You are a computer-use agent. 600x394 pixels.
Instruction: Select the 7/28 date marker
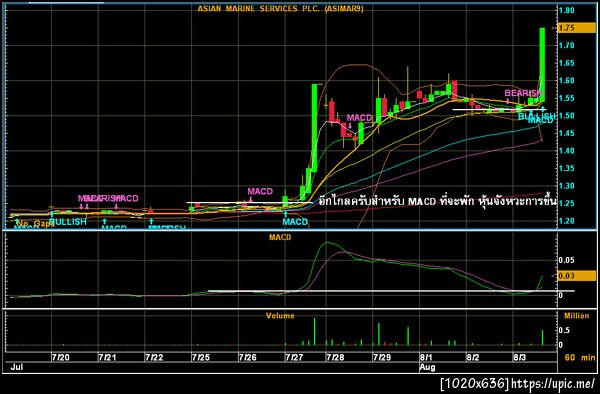click(335, 358)
